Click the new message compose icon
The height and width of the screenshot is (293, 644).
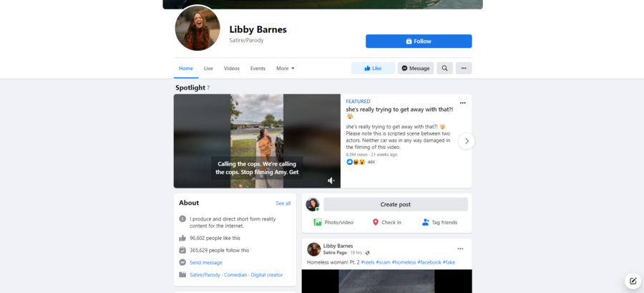pyautogui.click(x=633, y=281)
